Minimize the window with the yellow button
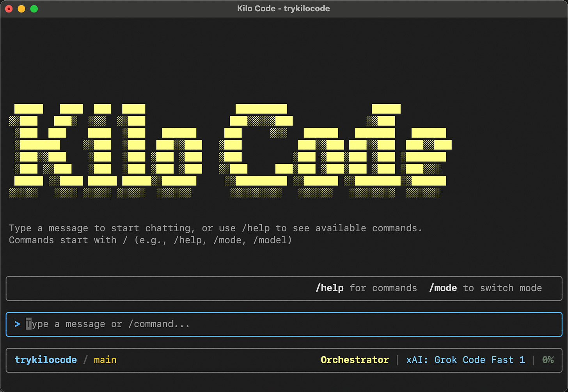Screen dimensions: 568x392 coord(21,8)
